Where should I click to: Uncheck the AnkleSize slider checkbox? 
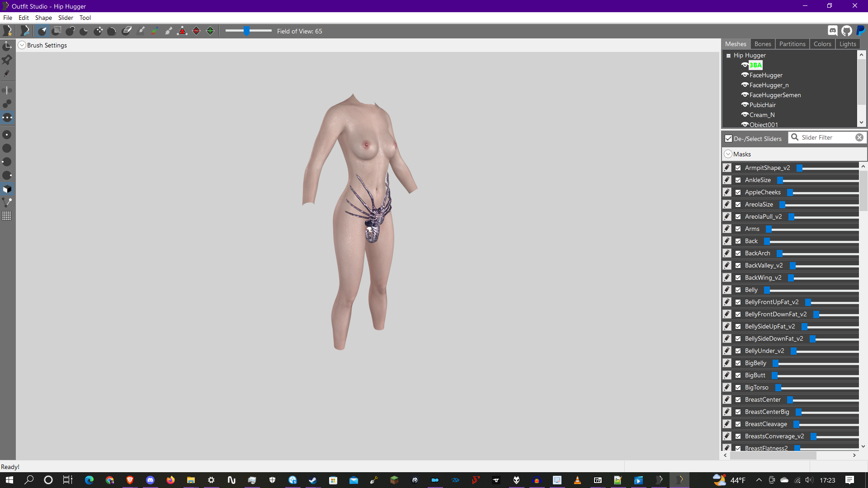(x=738, y=180)
